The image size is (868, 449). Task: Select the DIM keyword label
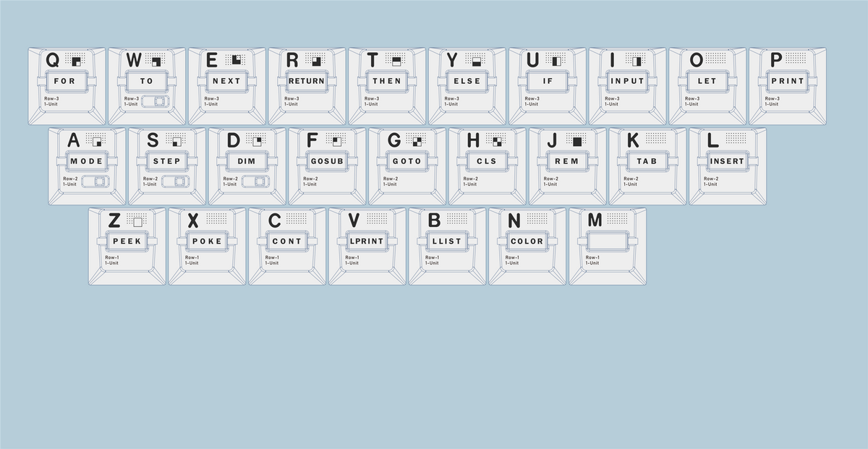tap(247, 161)
